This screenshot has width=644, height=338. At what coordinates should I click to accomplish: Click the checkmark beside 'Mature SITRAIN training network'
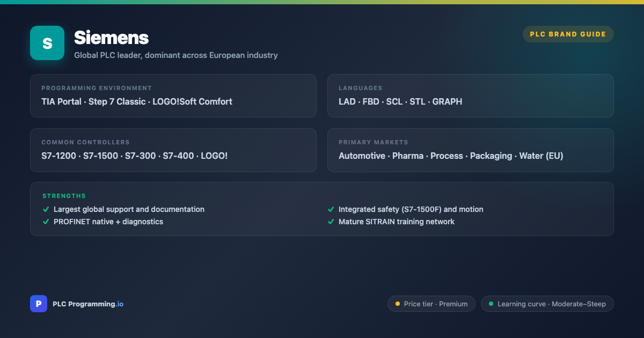pos(331,222)
